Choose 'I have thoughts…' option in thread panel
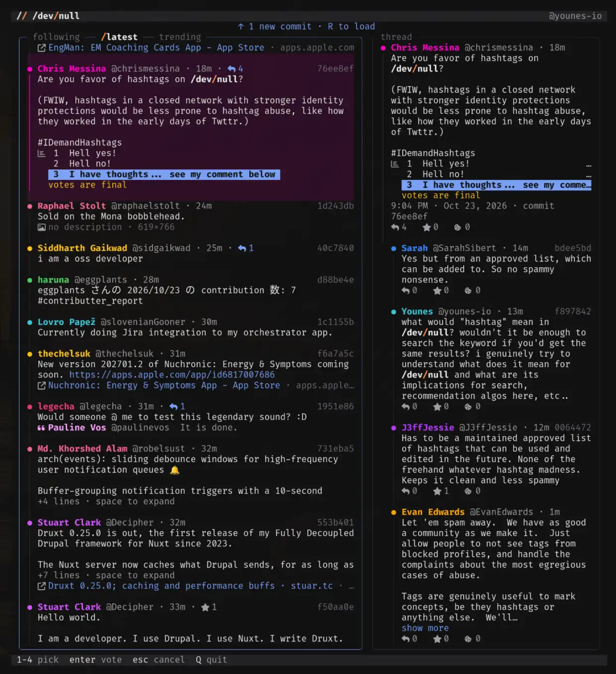This screenshot has height=674, width=616. tap(496, 185)
